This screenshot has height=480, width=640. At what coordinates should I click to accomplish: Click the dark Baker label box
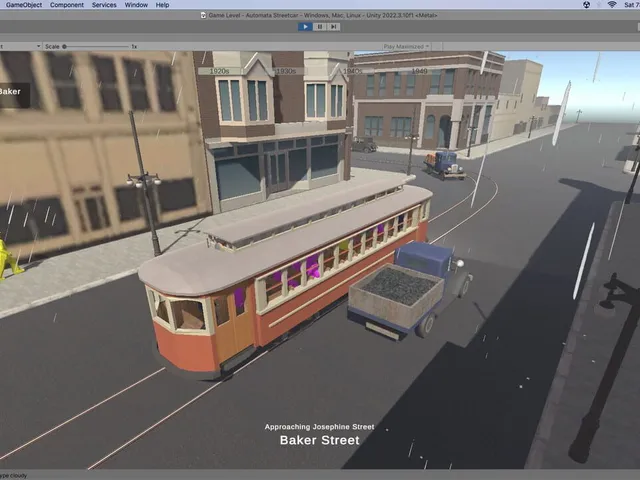tap(14, 95)
